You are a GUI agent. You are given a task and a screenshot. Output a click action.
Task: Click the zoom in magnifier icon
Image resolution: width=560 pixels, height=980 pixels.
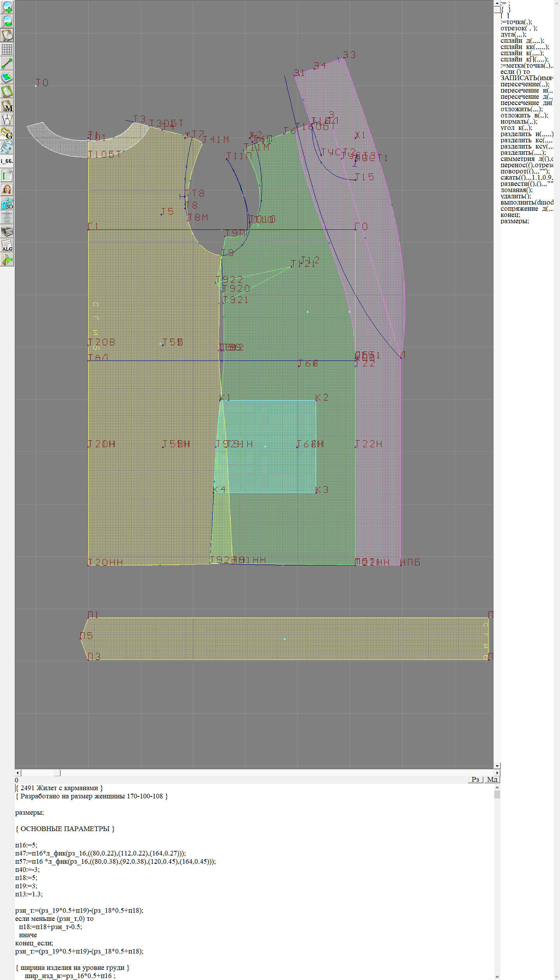[x=7, y=7]
